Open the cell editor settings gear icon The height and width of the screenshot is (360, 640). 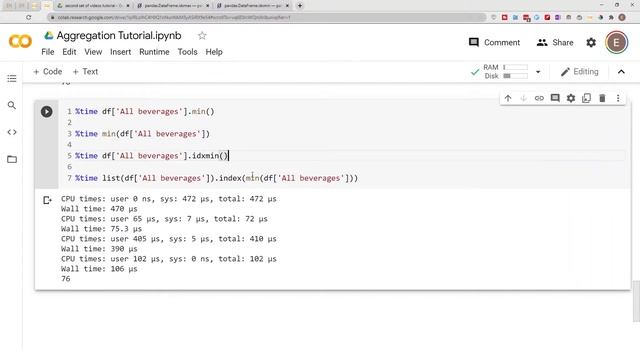click(x=571, y=98)
